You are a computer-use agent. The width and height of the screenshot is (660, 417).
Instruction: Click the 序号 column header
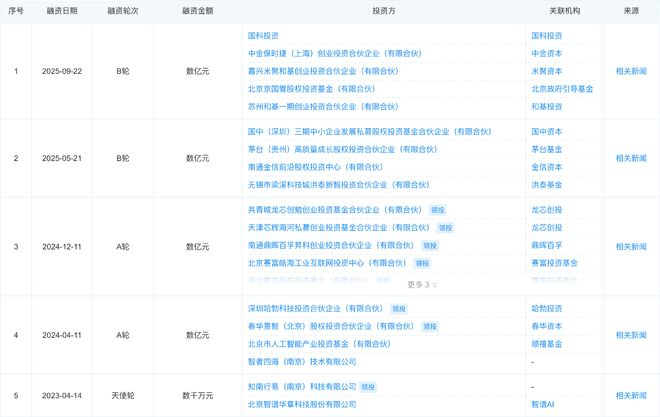pos(16,11)
